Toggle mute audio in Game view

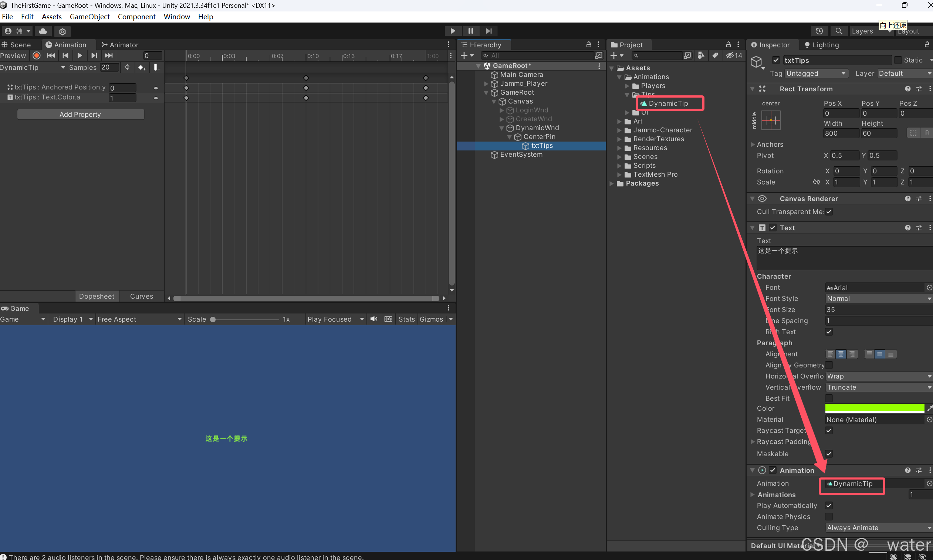[373, 319]
